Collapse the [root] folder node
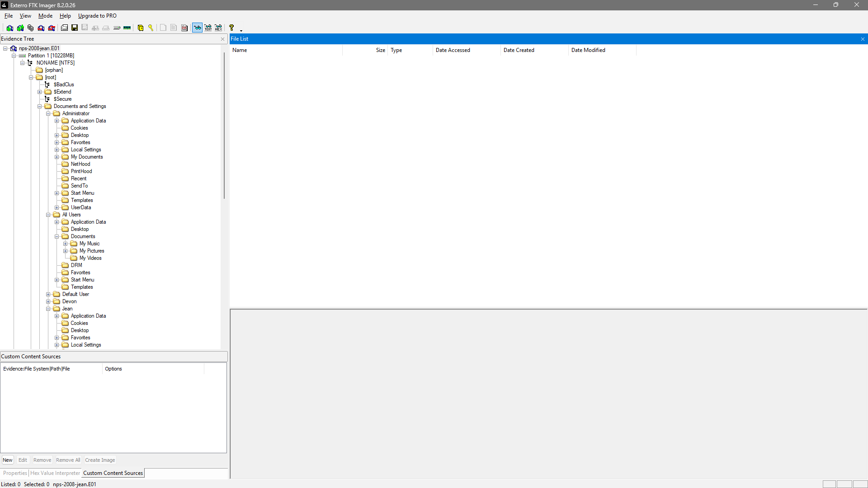This screenshot has width=868, height=488. (31, 77)
